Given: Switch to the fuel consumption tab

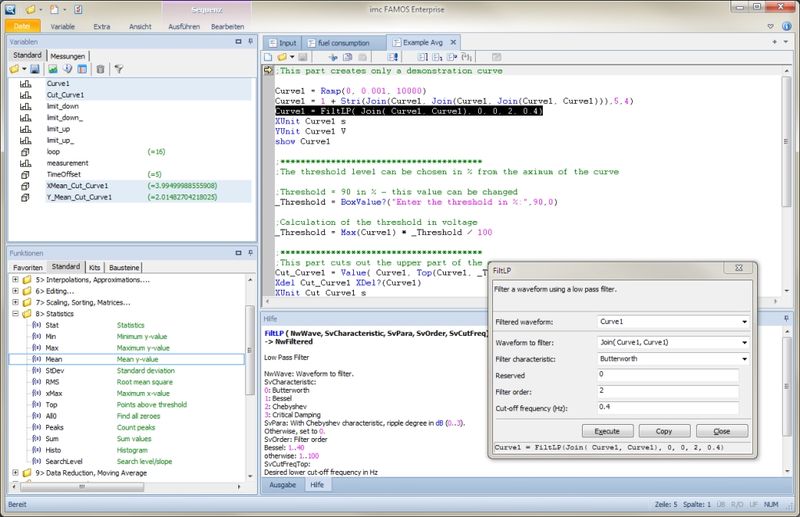Looking at the screenshot, I should pyautogui.click(x=343, y=43).
